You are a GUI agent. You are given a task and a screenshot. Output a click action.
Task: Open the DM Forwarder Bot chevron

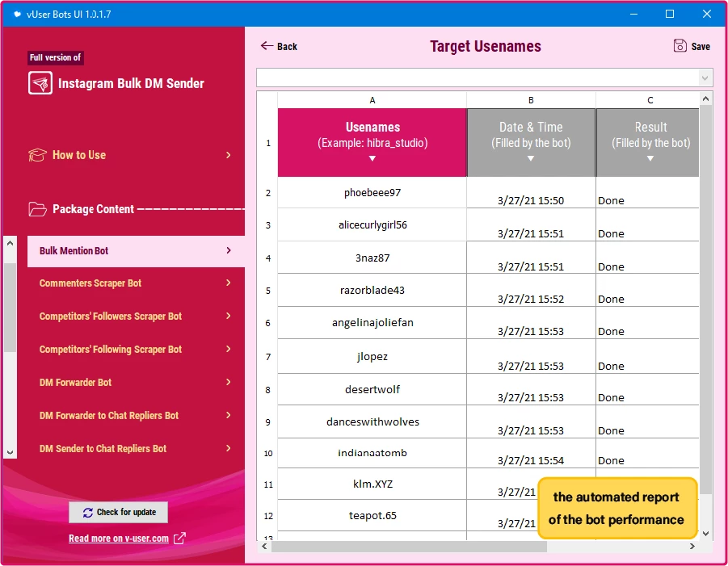(x=229, y=382)
